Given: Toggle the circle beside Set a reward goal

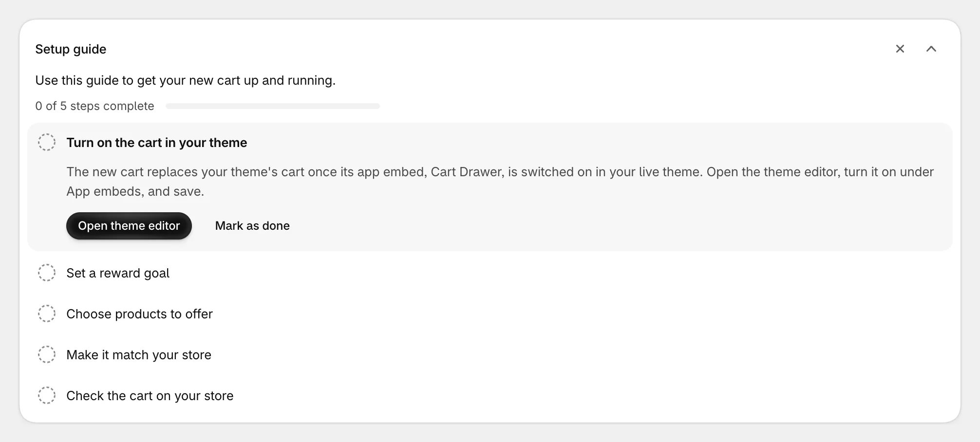Looking at the screenshot, I should (47, 273).
